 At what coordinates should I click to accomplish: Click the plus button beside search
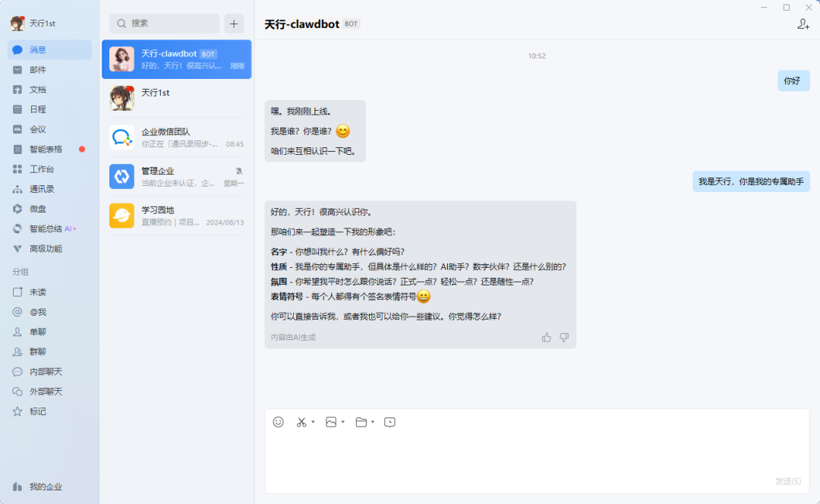click(x=234, y=24)
